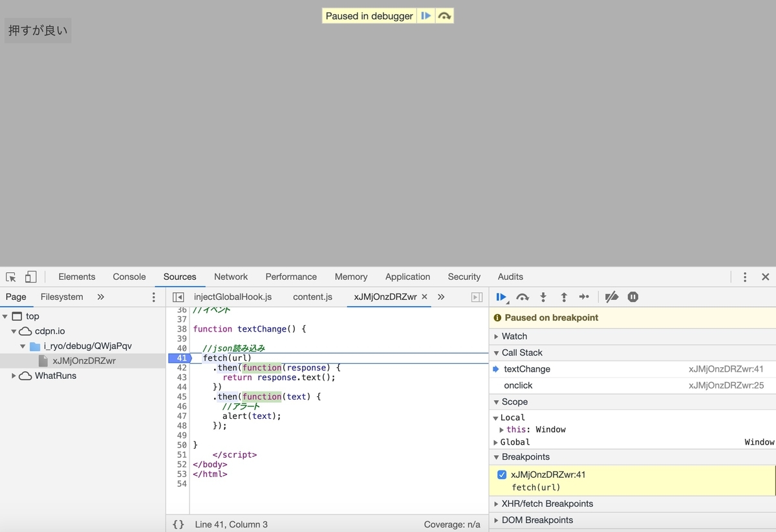Click line number 38 in the gutter
The height and width of the screenshot is (532, 776).
[x=182, y=329]
